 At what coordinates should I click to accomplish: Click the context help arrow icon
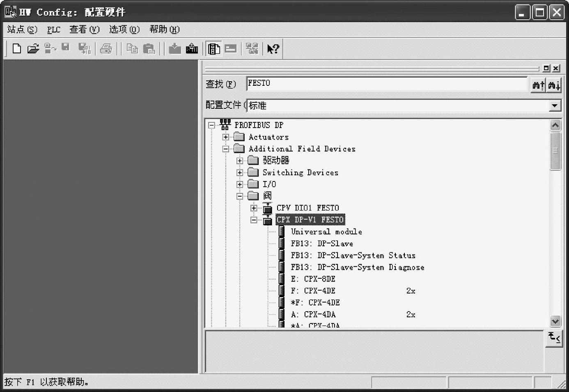click(273, 49)
